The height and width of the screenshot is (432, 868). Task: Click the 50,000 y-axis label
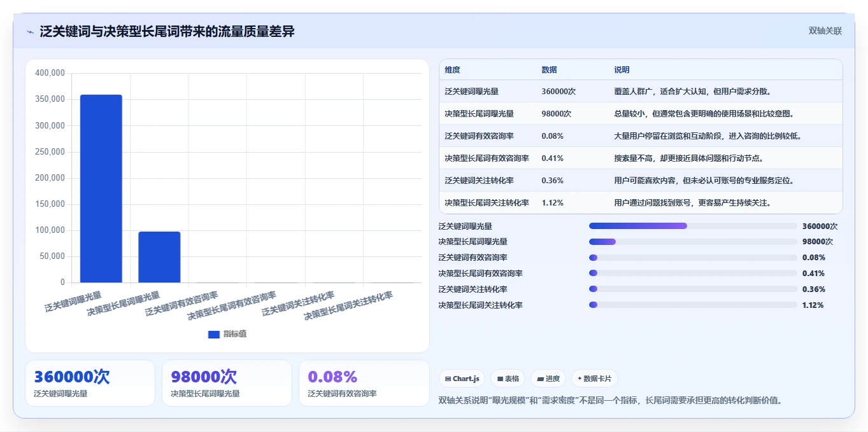[52, 256]
